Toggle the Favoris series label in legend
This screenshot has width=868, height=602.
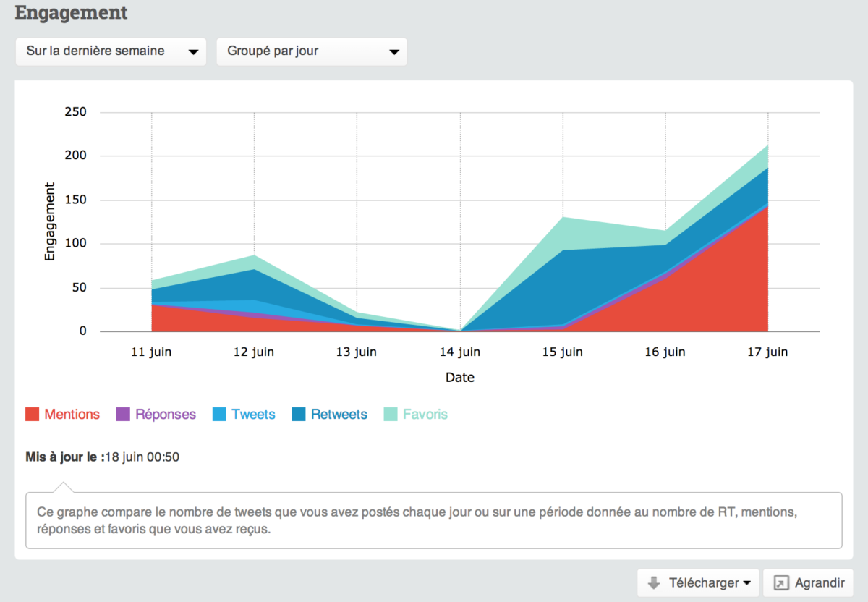(x=425, y=415)
